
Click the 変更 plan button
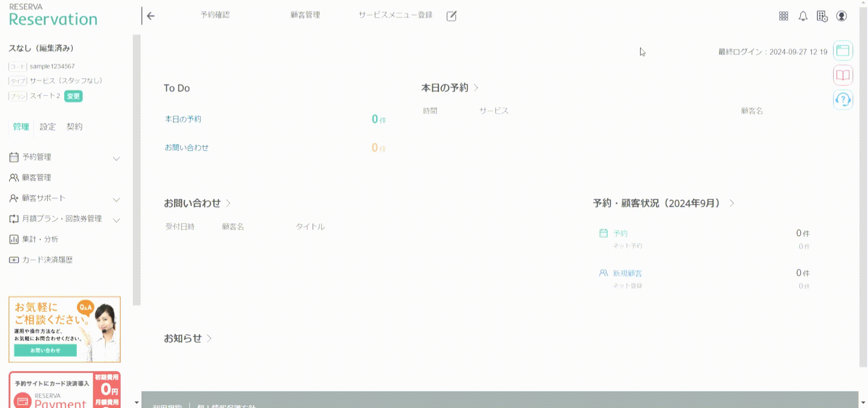point(73,96)
